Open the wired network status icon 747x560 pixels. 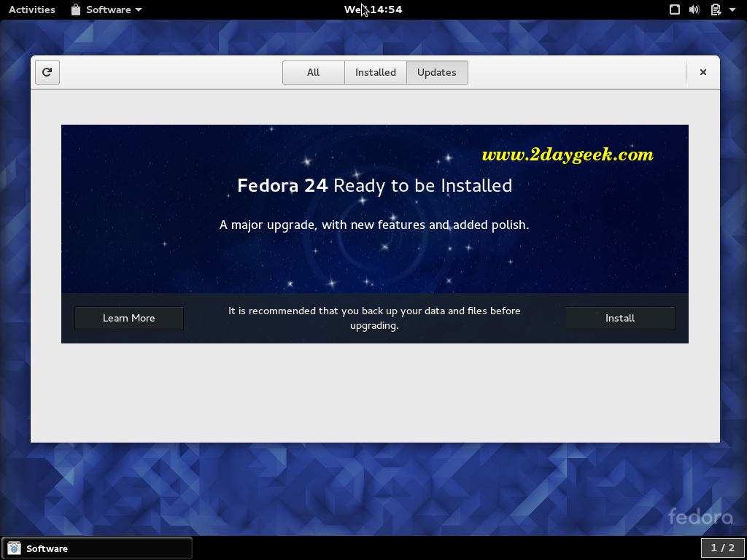tap(675, 9)
